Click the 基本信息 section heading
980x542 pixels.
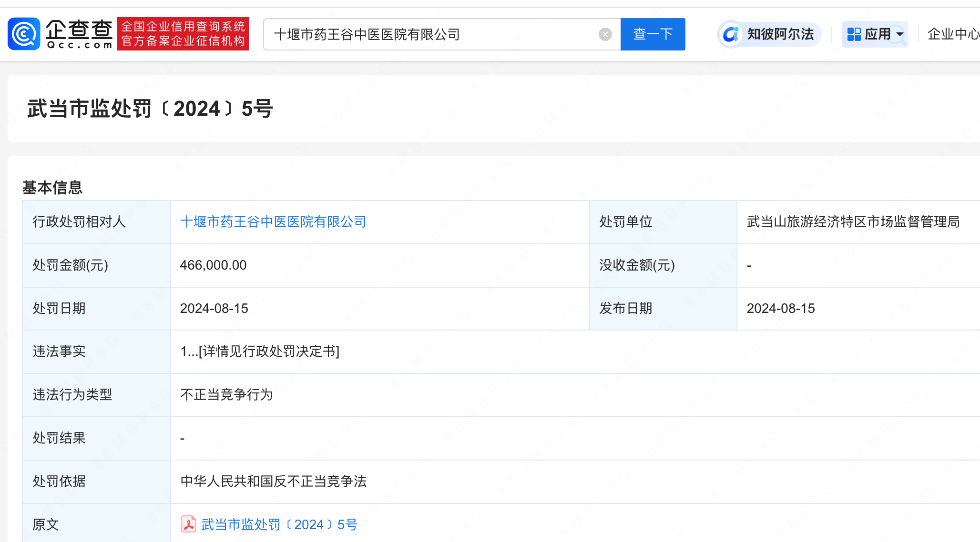(x=52, y=188)
